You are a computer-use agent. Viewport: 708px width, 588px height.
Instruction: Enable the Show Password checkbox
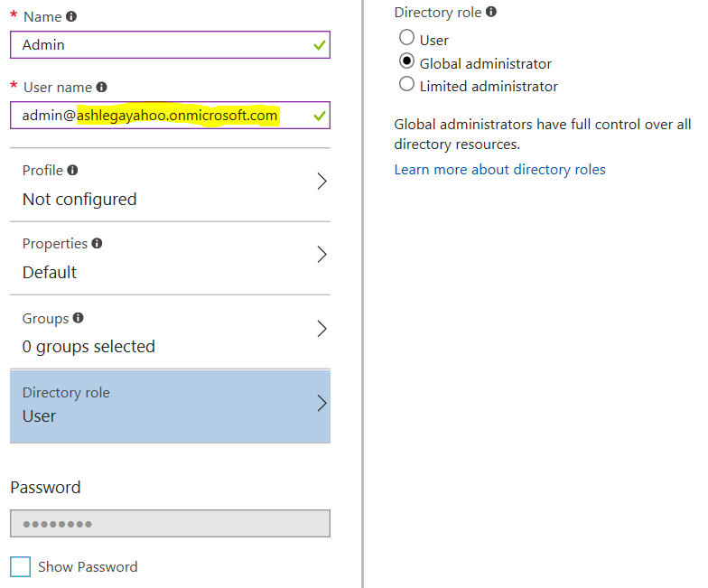click(20, 566)
